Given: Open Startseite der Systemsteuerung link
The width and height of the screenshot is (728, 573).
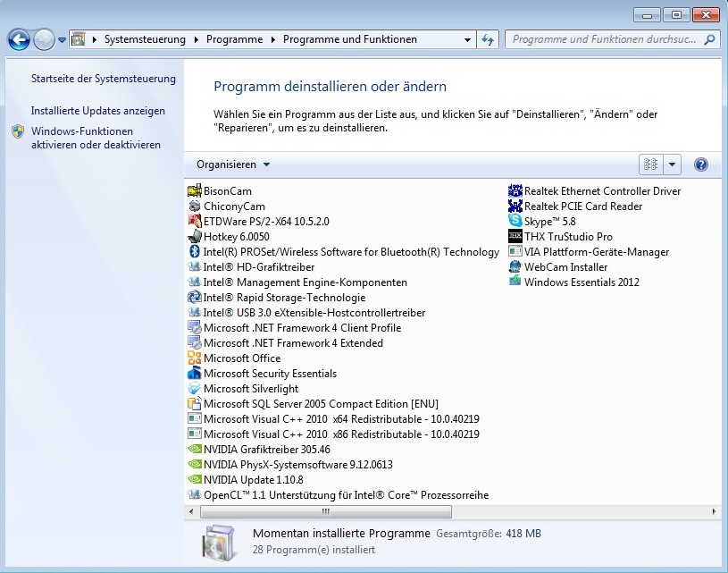Looking at the screenshot, I should [x=103, y=79].
